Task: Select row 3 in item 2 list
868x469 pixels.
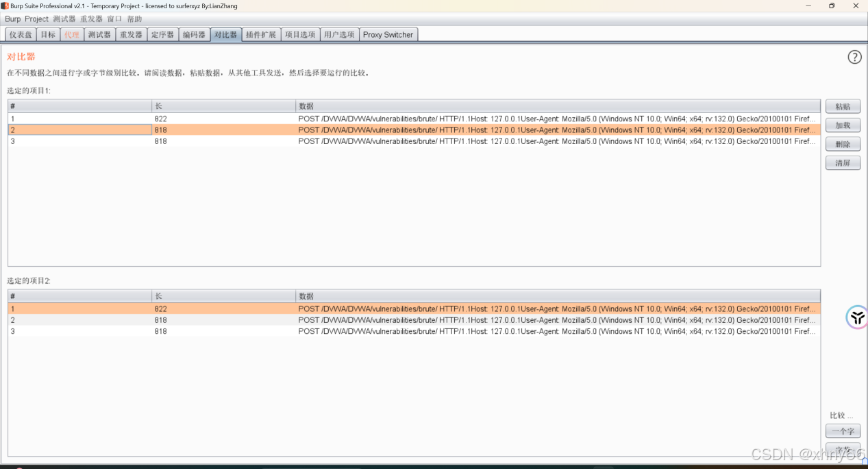Action: click(x=414, y=331)
